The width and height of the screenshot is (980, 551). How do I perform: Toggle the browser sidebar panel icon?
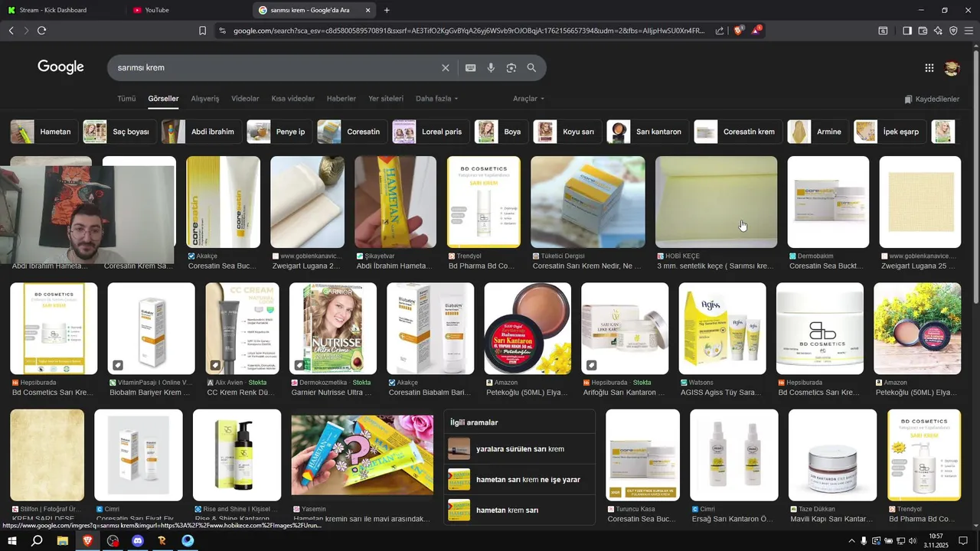907,31
